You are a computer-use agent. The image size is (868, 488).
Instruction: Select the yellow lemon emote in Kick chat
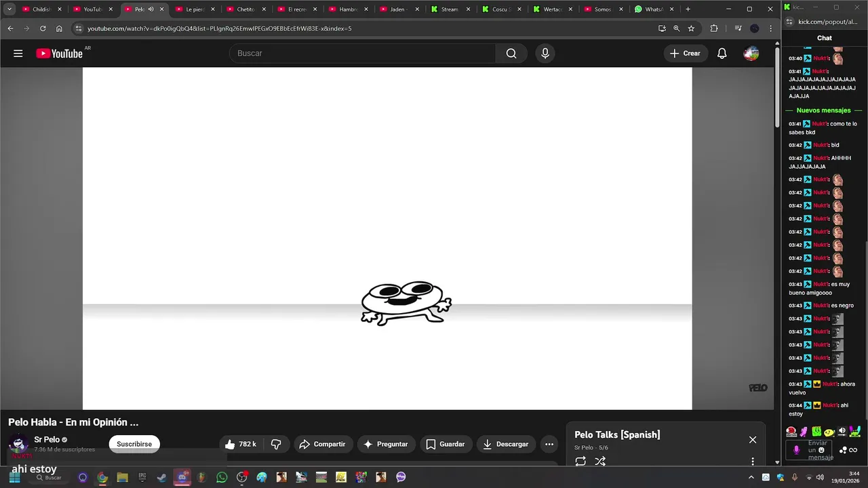pos(829,432)
